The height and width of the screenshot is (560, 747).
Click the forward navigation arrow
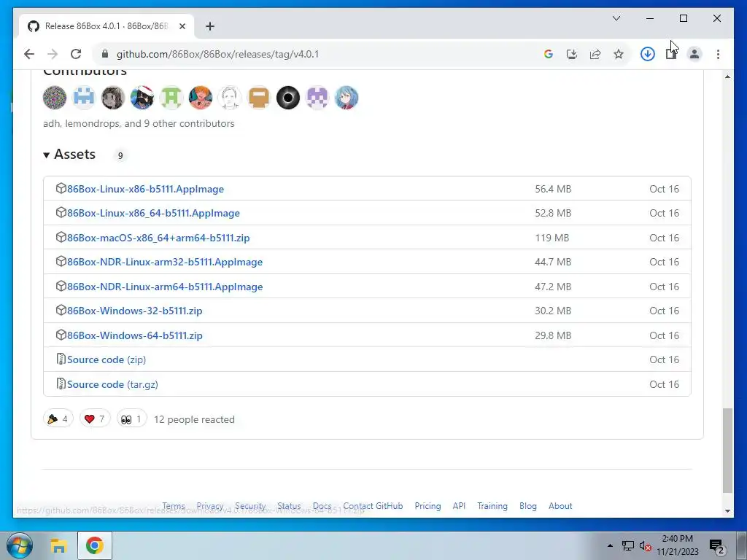[53, 54]
